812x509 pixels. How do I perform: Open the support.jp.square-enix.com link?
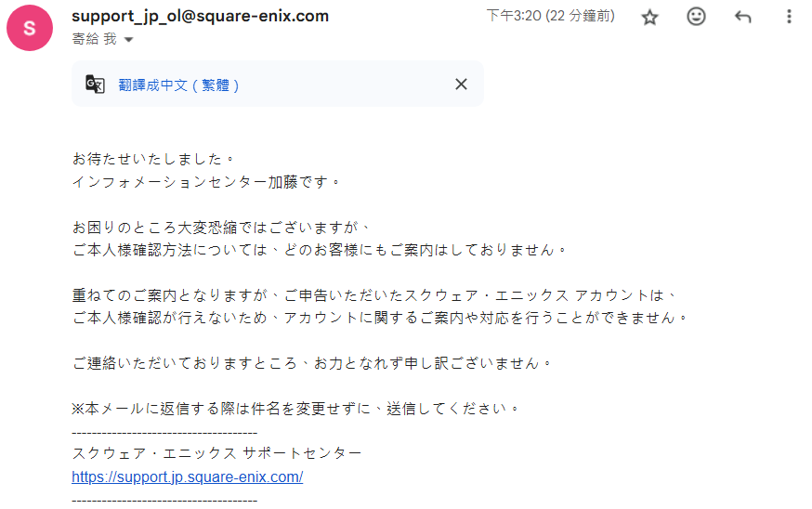(187, 476)
